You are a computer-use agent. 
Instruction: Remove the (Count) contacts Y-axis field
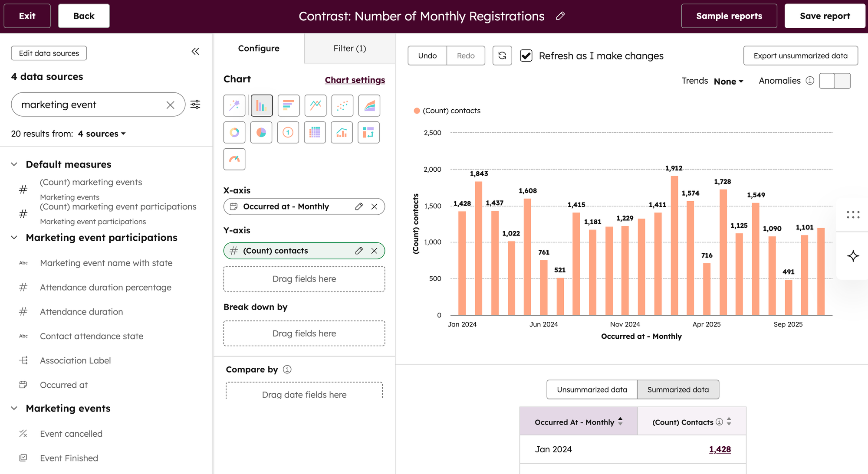click(x=374, y=251)
